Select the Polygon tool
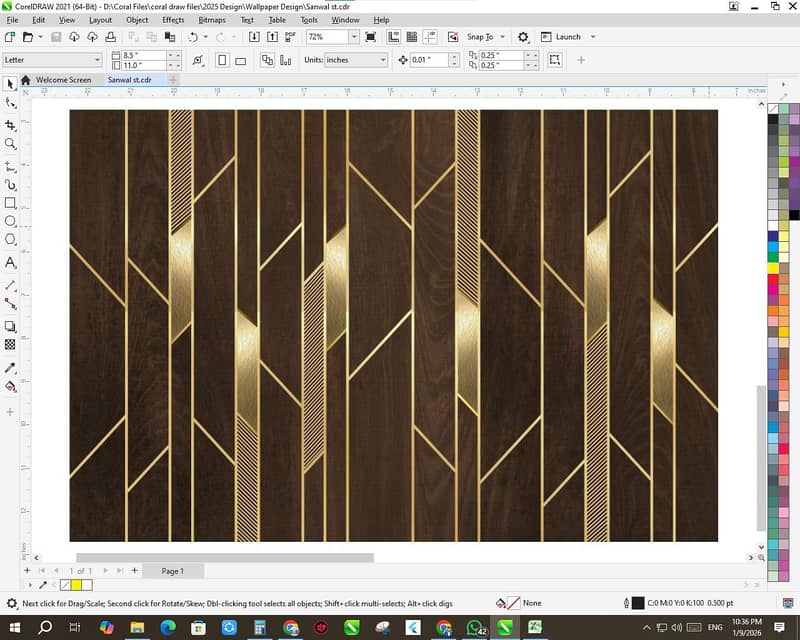The width and height of the screenshot is (800, 640). (10, 239)
